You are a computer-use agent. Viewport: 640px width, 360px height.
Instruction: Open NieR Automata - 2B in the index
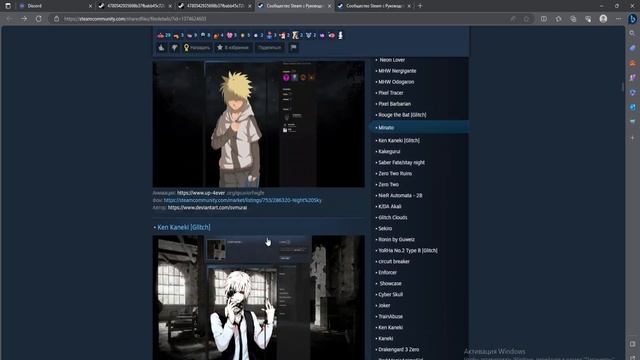[400, 196]
